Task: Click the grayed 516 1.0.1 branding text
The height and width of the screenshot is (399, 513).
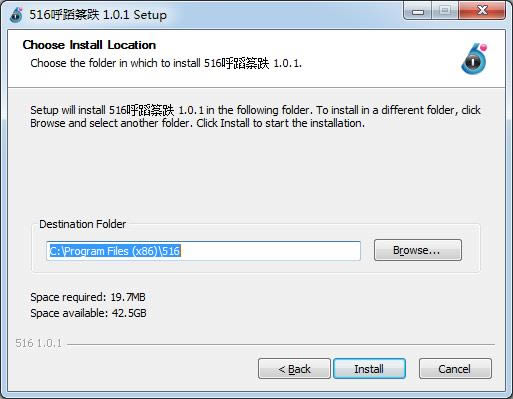Action: 38,343
